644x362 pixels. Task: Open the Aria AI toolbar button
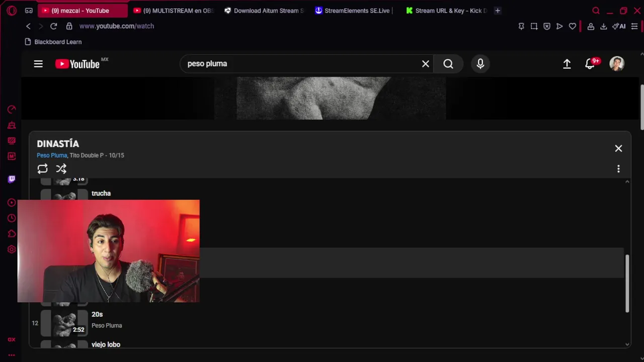click(619, 26)
